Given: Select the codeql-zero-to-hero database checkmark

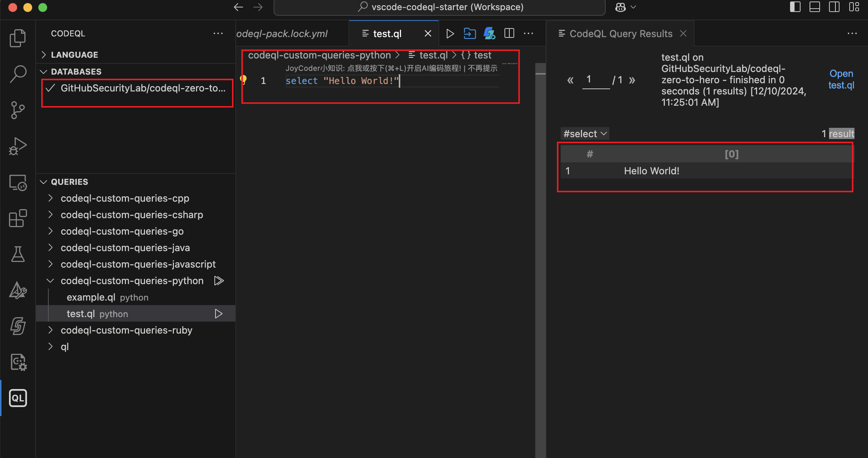Looking at the screenshot, I should pyautogui.click(x=50, y=88).
